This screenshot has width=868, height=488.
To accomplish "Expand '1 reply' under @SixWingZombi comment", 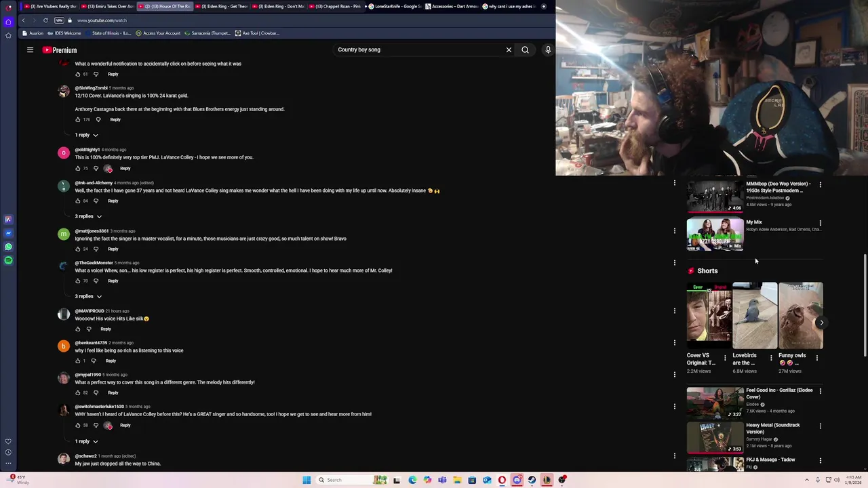I will pos(86,135).
